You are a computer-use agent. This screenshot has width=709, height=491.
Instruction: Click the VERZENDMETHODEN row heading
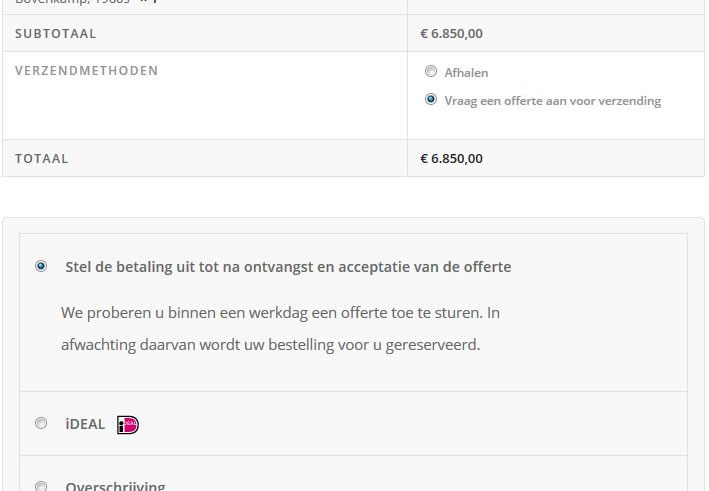(86, 71)
